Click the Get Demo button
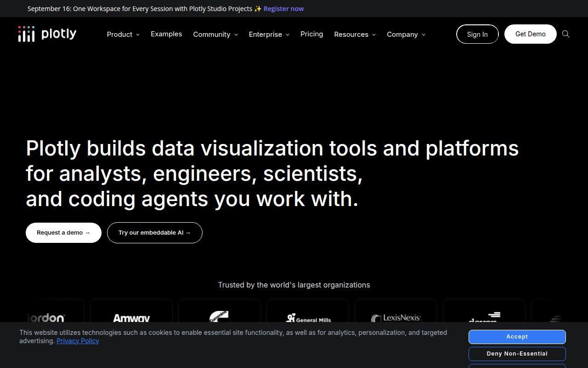This screenshot has height=368, width=588. 531,34
